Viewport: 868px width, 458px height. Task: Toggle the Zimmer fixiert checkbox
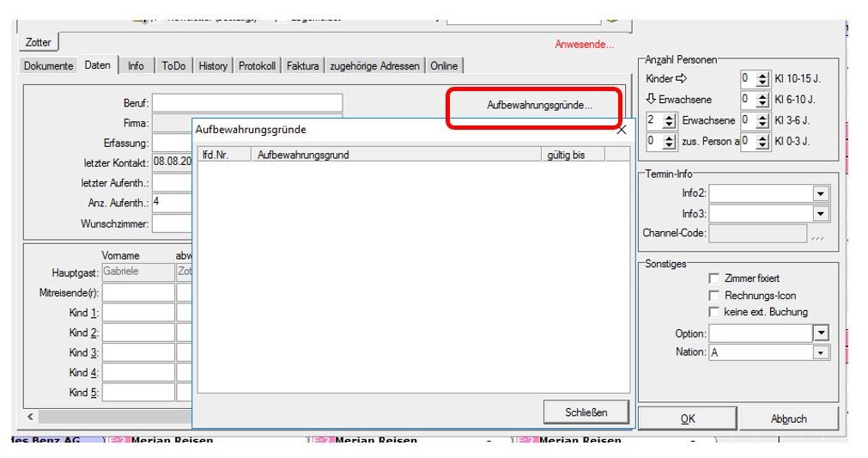click(x=714, y=278)
